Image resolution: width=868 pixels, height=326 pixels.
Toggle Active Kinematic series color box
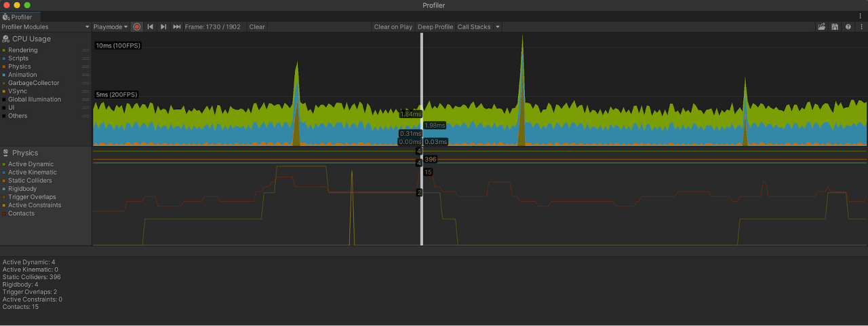coord(4,173)
